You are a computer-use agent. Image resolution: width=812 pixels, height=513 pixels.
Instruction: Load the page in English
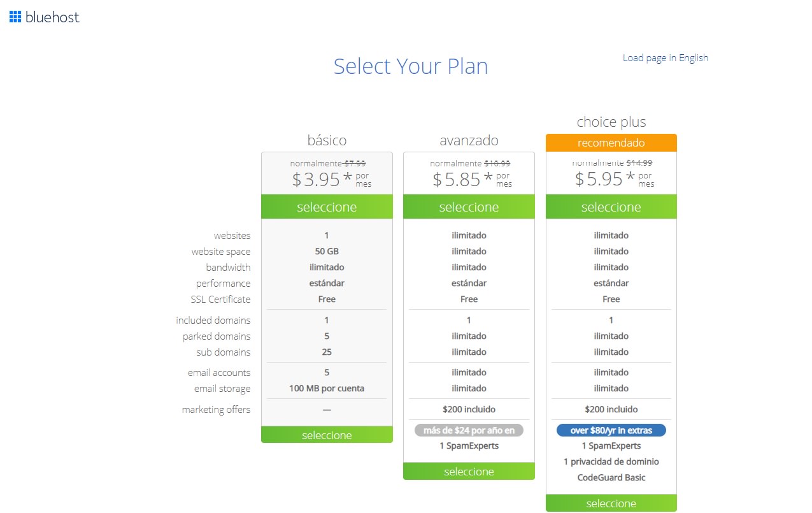tap(665, 58)
